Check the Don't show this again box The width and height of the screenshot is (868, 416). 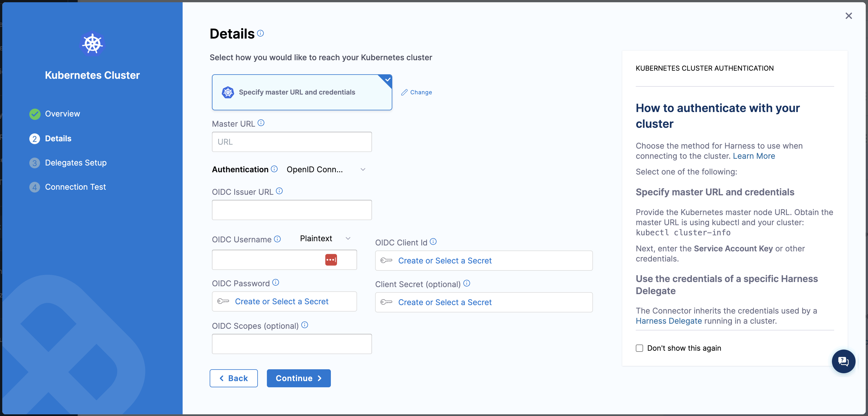(x=639, y=348)
